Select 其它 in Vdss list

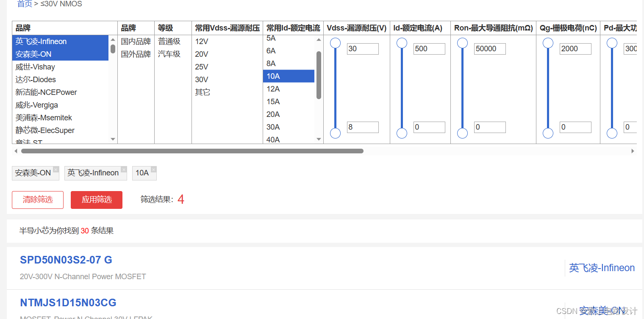point(227,92)
